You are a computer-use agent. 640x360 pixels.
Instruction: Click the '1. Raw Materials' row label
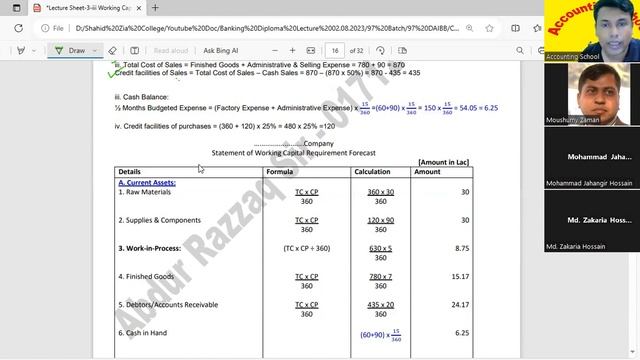coord(144,192)
